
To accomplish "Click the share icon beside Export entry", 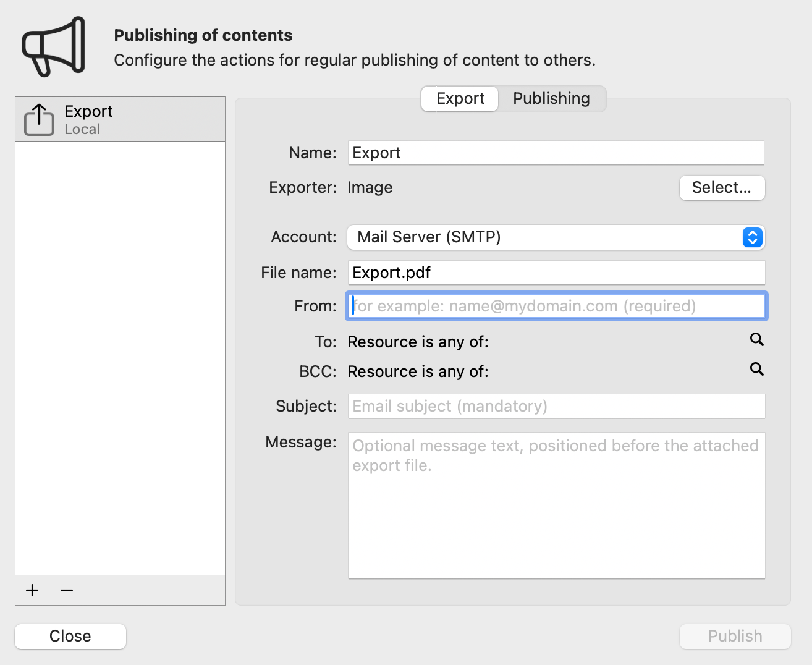I will pyautogui.click(x=38, y=119).
